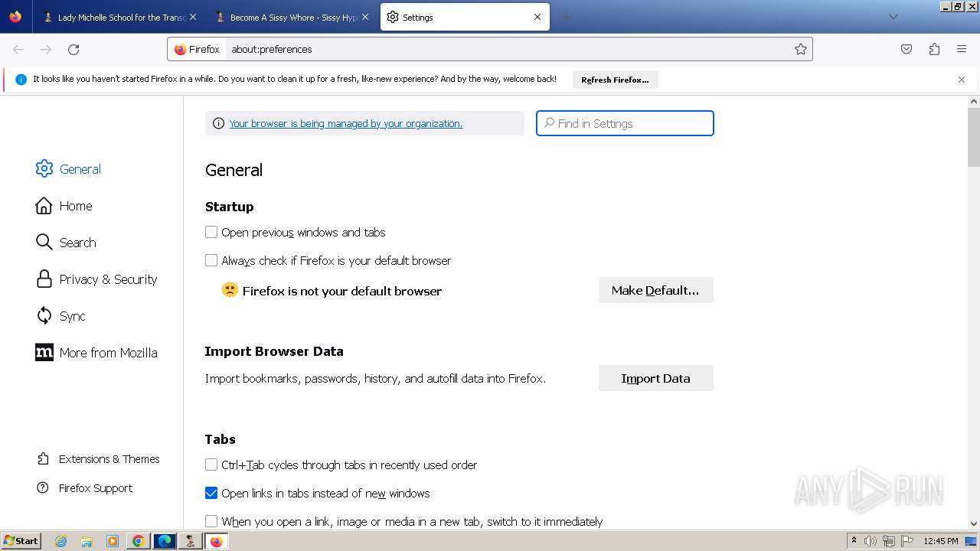Open the Privacy & Security category

(96, 279)
